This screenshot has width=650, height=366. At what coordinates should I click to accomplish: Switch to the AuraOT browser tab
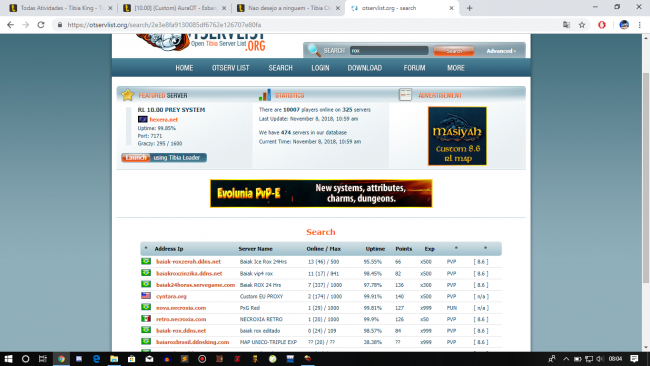[x=174, y=8]
